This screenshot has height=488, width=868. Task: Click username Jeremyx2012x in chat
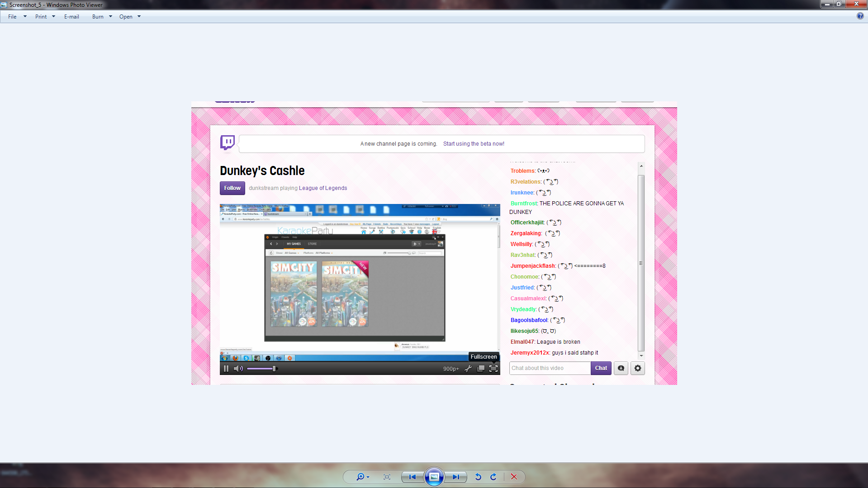[x=530, y=353]
